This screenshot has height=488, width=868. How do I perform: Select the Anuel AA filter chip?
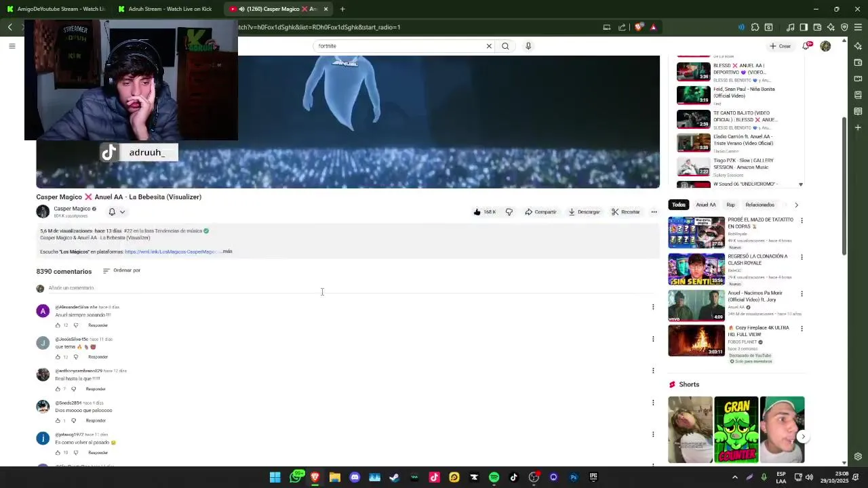(x=706, y=205)
